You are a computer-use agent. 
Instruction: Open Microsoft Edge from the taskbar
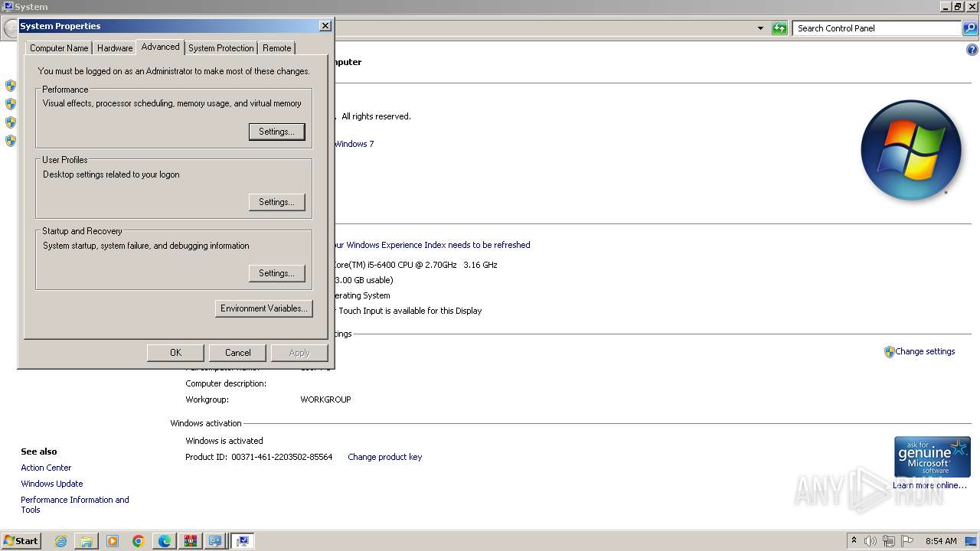tap(165, 541)
